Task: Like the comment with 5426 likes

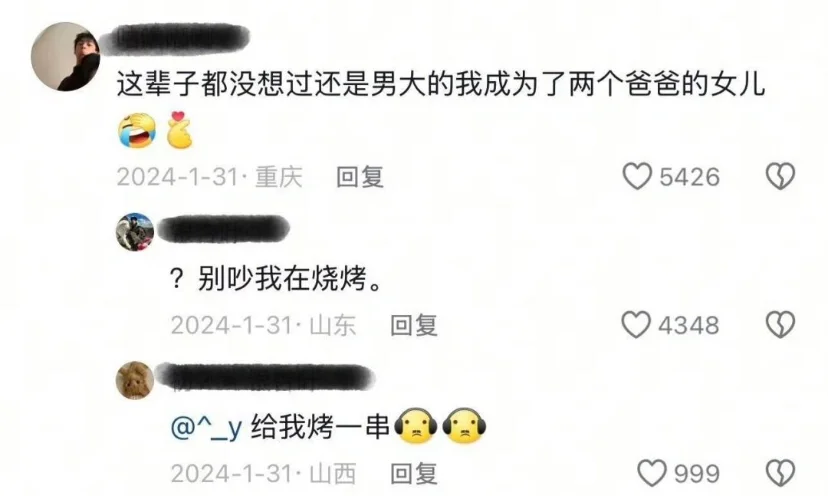Action: pyautogui.click(x=637, y=176)
